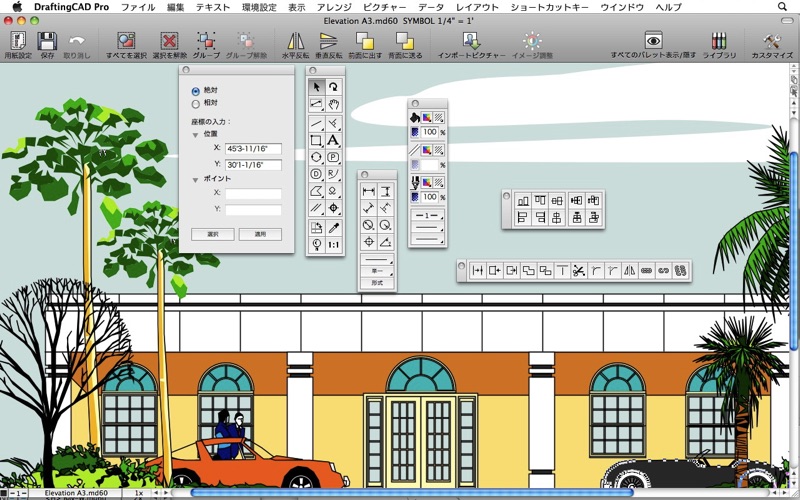Toggle すべてのパレット表示/隠す eye button
This screenshot has width=800, height=500.
click(653, 41)
